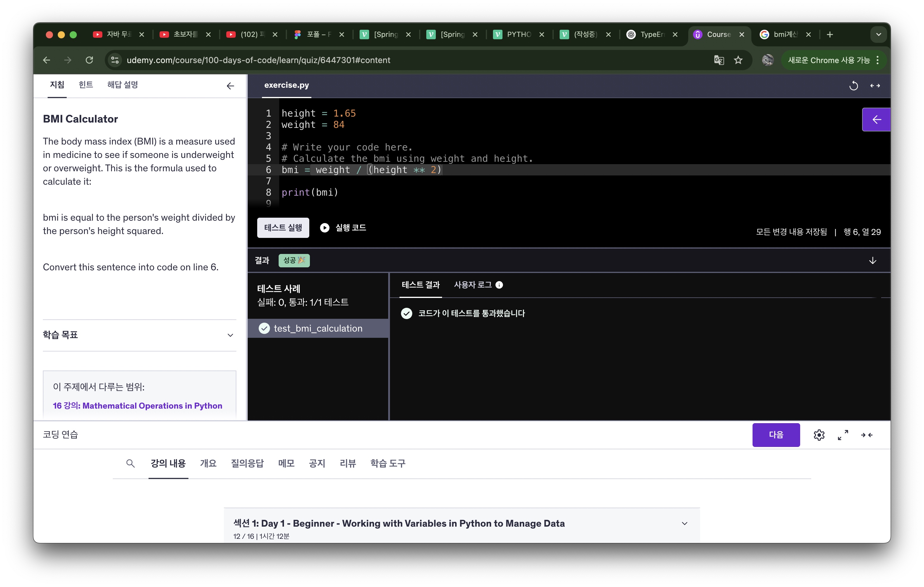Select the test_bmi_calculation test case

(318, 329)
